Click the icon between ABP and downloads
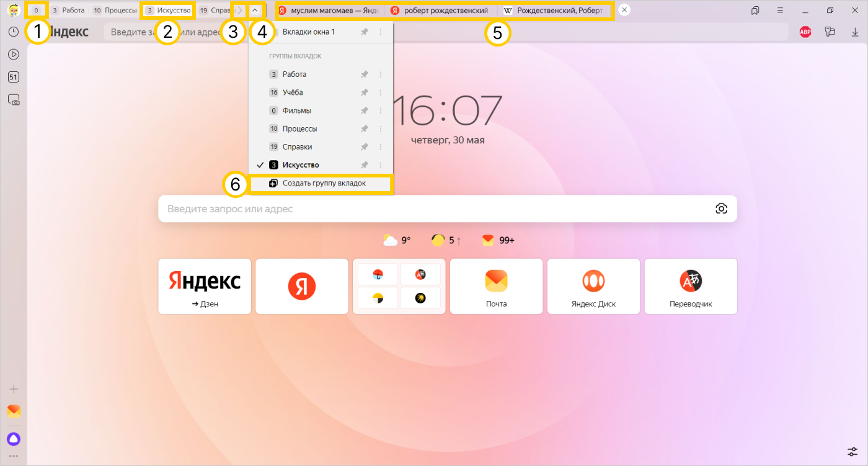This screenshot has width=868, height=466. coord(830,32)
